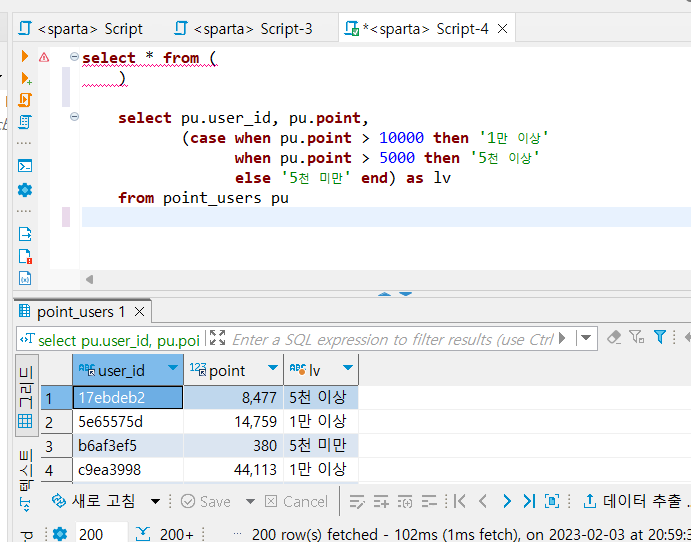The image size is (691, 542).
Task: Click the delete row icon
Action: [429, 501]
